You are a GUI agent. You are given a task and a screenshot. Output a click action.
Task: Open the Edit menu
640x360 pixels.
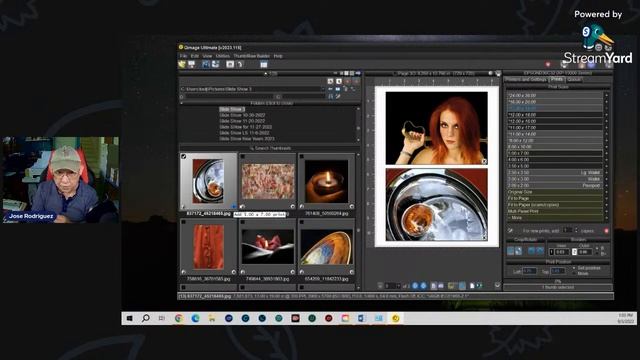coord(195,56)
